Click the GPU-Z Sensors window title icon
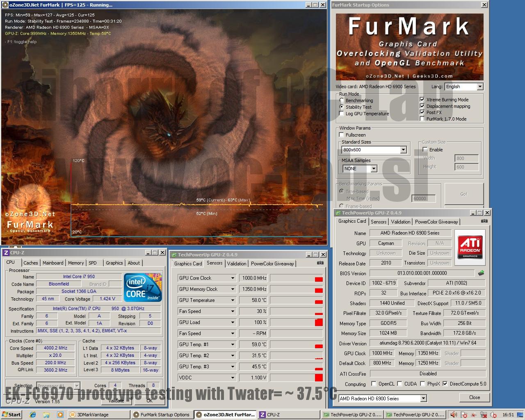The image size is (525, 420). (x=174, y=255)
